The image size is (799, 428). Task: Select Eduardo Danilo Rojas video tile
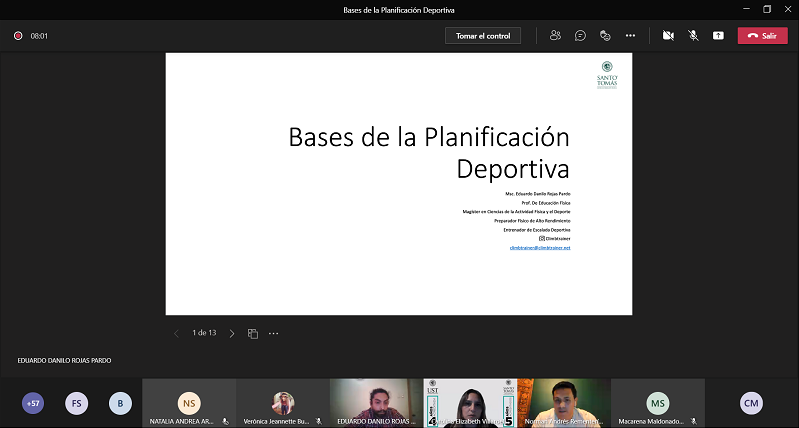(x=377, y=403)
